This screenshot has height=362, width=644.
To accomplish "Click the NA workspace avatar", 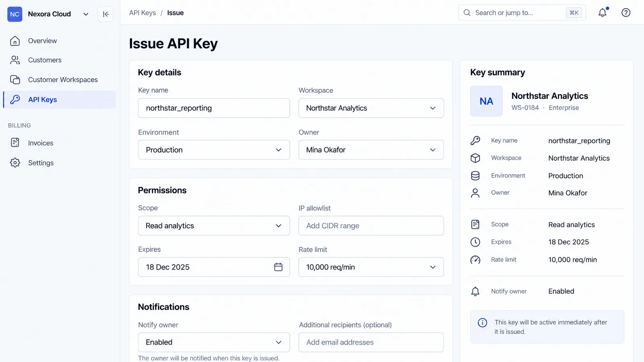I will tap(486, 101).
